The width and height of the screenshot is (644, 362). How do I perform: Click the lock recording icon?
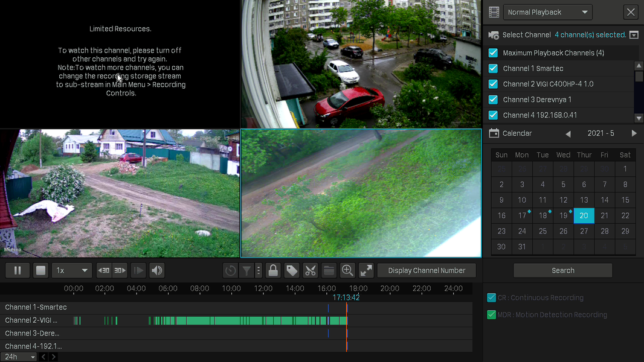pos(273,270)
